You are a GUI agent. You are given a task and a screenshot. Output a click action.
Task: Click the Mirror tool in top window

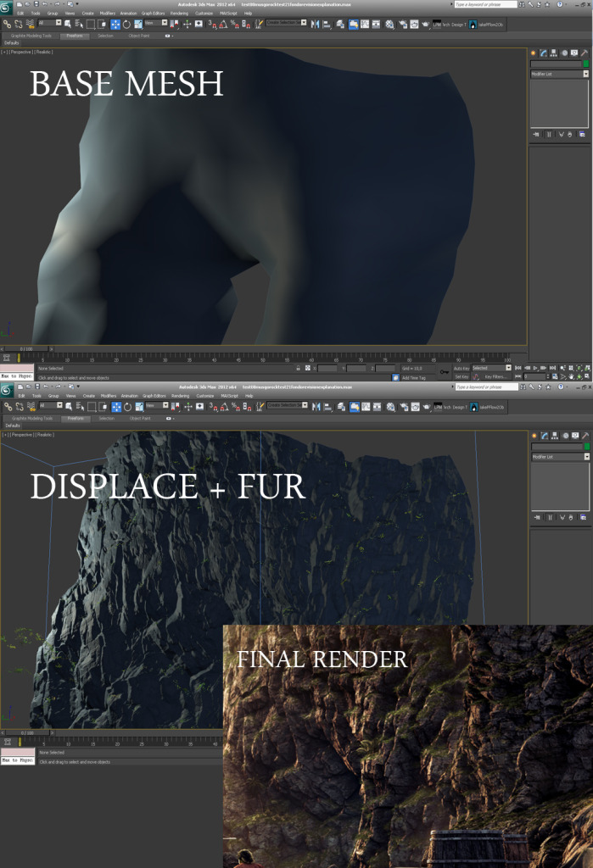[x=316, y=24]
